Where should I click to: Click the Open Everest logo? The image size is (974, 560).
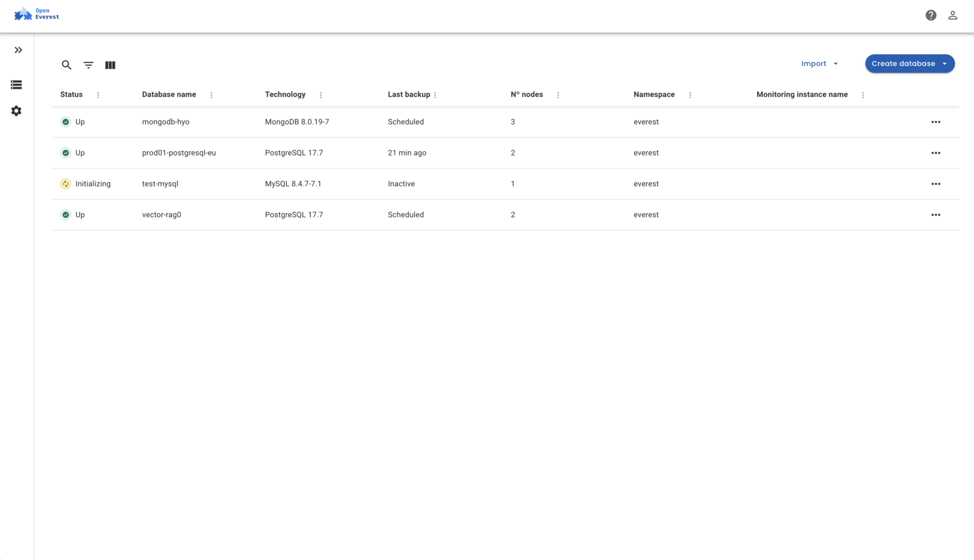36,13
